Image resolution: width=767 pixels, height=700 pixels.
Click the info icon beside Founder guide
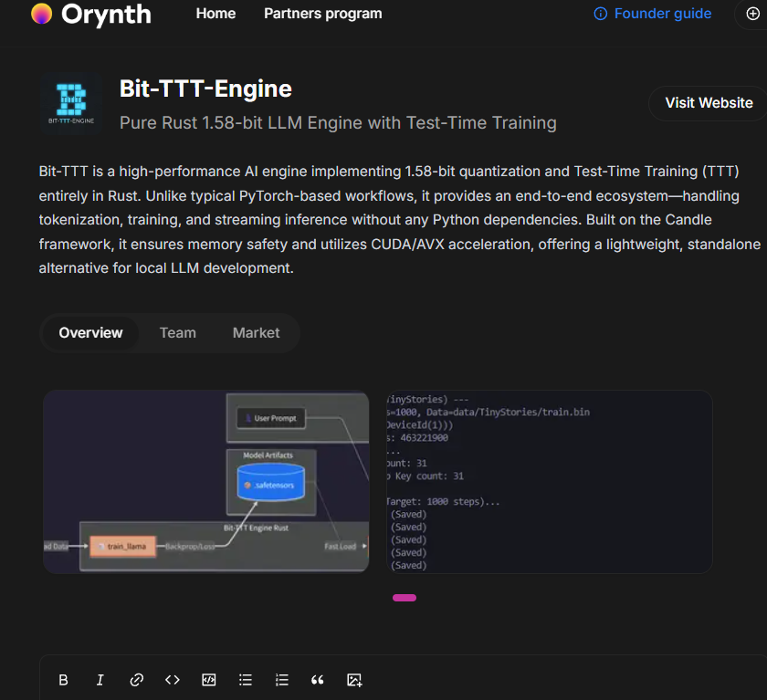click(600, 14)
